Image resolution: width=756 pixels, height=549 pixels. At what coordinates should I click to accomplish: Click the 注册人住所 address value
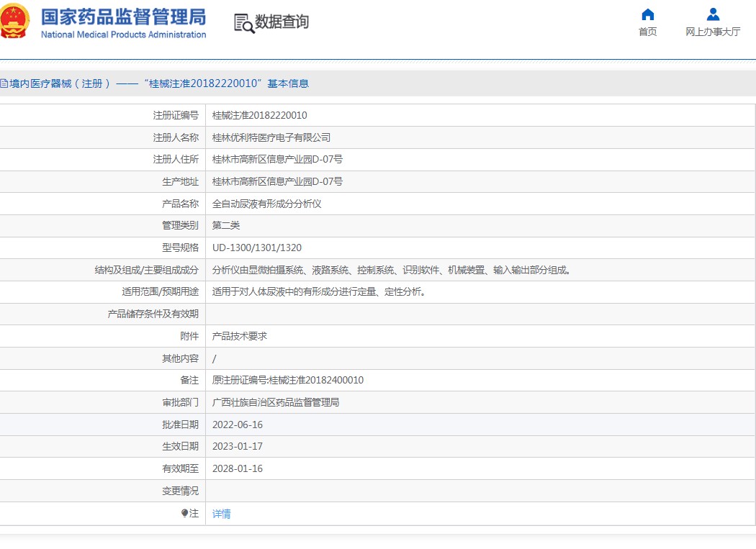(x=277, y=159)
